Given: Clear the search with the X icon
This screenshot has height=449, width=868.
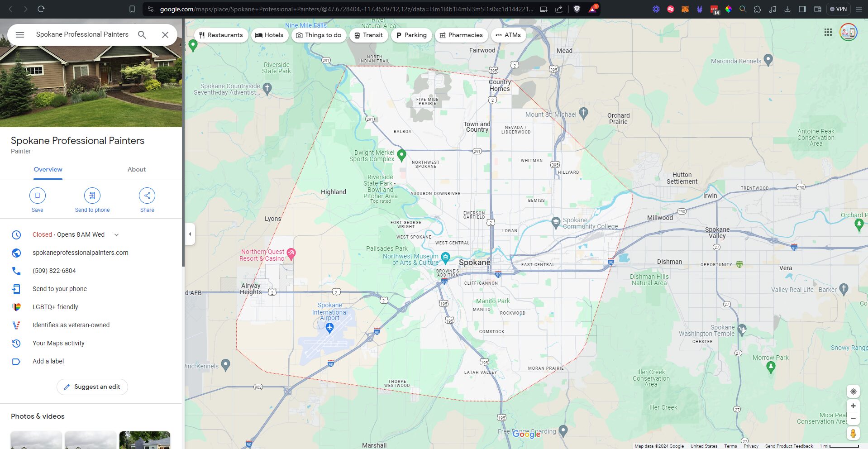Looking at the screenshot, I should [165, 35].
